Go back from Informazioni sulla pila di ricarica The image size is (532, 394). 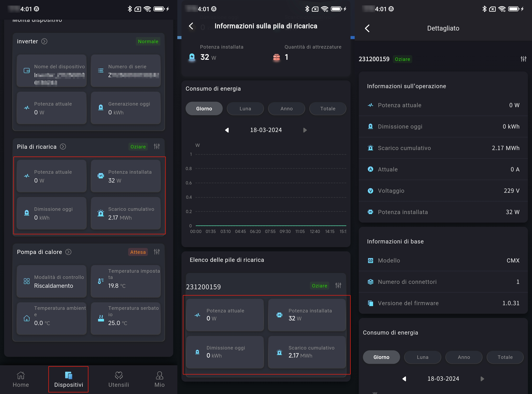click(191, 26)
